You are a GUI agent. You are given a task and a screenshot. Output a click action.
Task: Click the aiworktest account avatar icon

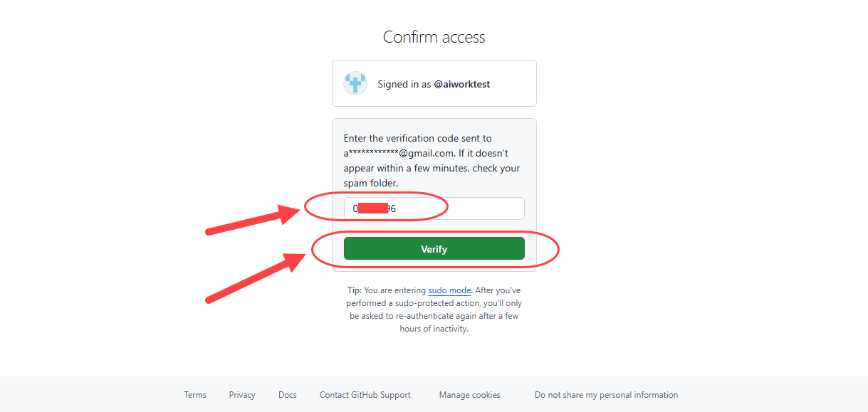[355, 83]
